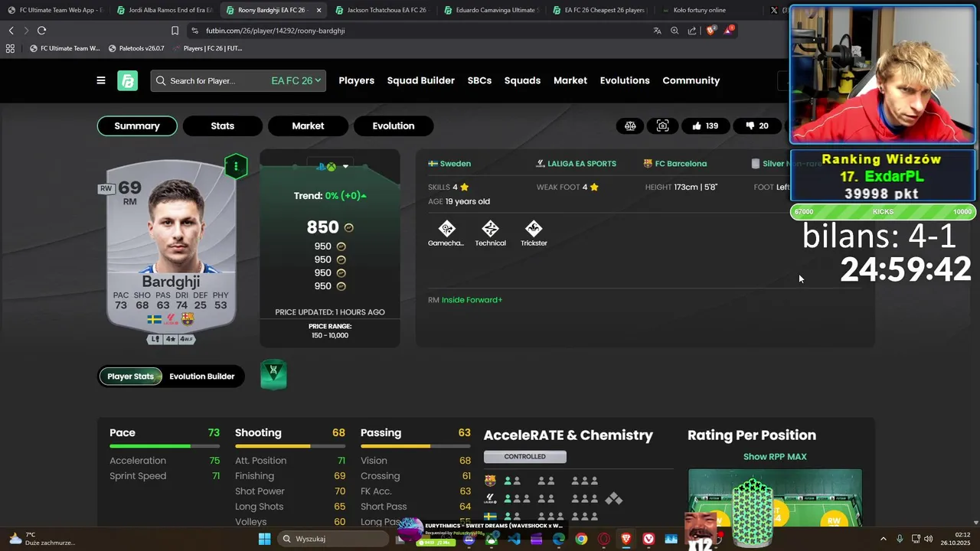Click the compare scales icon
The width and height of the screenshot is (980, 551).
[630, 126]
